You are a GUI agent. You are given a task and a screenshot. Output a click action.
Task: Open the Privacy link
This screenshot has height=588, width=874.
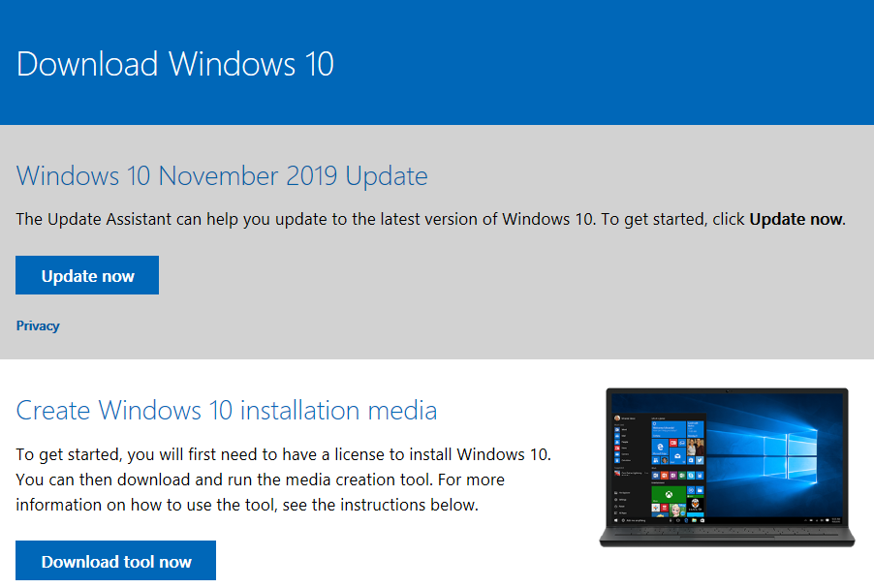(x=38, y=326)
